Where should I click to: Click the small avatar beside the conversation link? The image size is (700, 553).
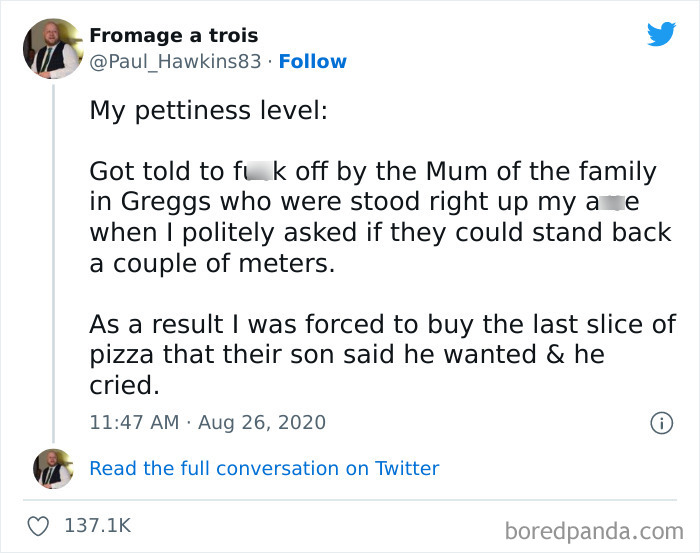pos(52,468)
